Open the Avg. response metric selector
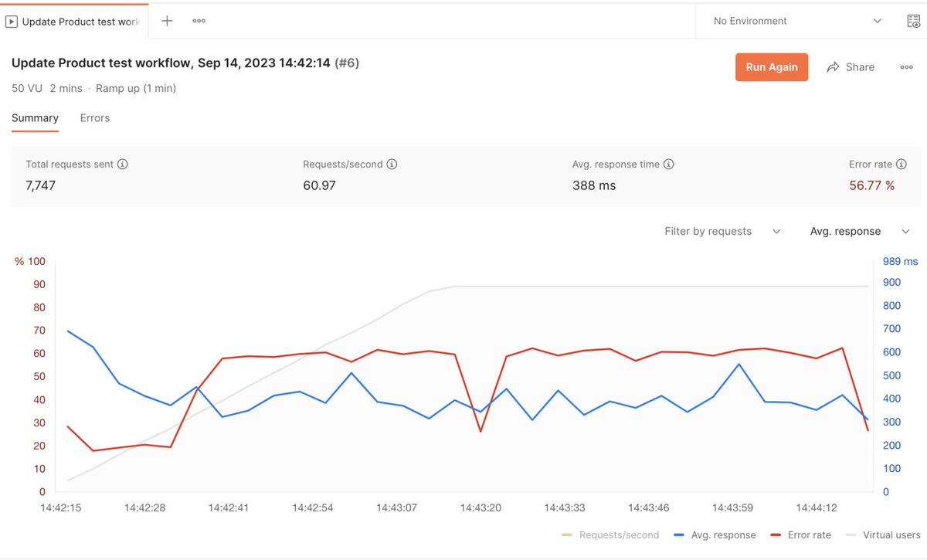Screen dimensions: 927x560 857,231
